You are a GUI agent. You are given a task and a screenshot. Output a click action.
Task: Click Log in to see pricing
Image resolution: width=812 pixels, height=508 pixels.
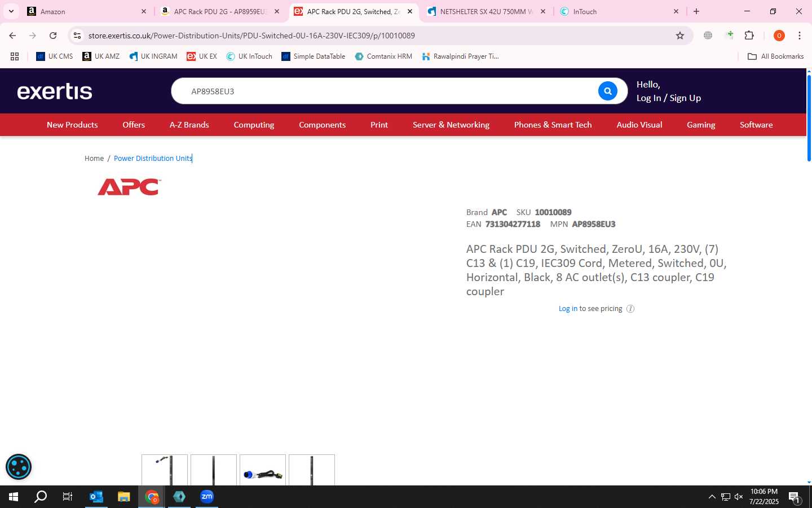[x=568, y=309]
